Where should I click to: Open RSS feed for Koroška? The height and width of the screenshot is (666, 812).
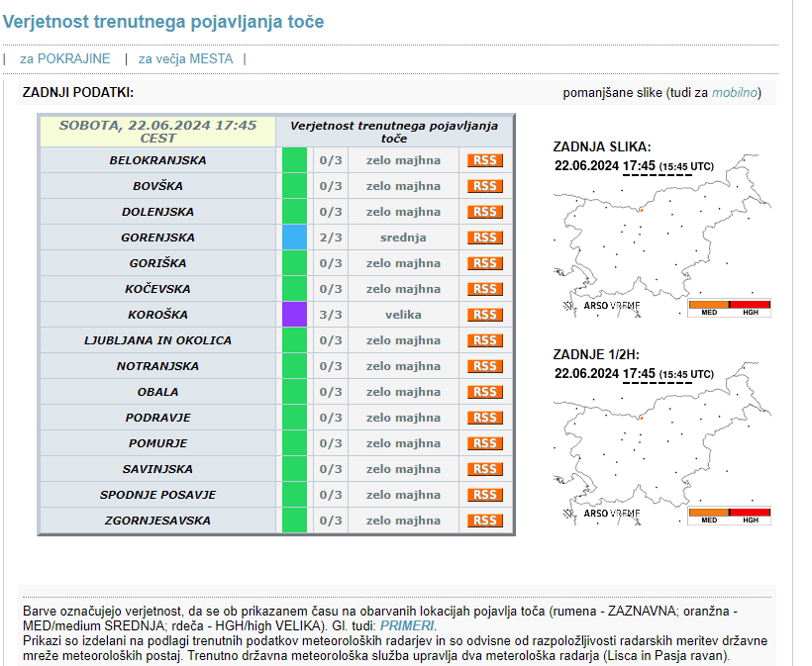pyautogui.click(x=485, y=315)
